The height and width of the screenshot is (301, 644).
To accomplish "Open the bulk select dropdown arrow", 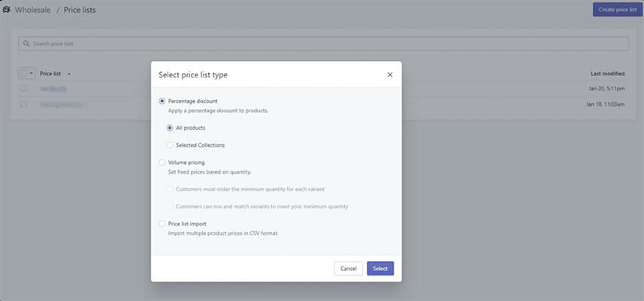I will pos(32,74).
